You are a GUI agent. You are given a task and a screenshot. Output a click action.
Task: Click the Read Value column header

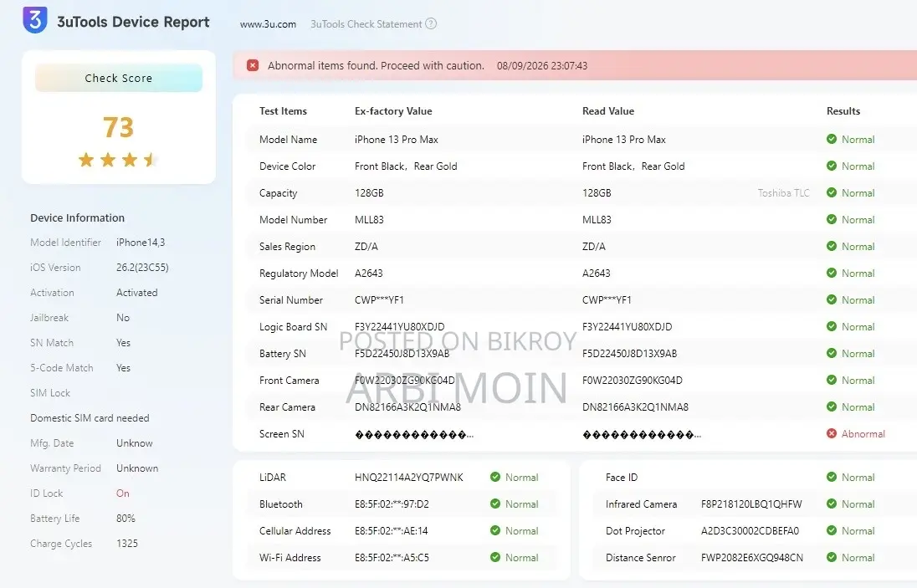point(608,111)
